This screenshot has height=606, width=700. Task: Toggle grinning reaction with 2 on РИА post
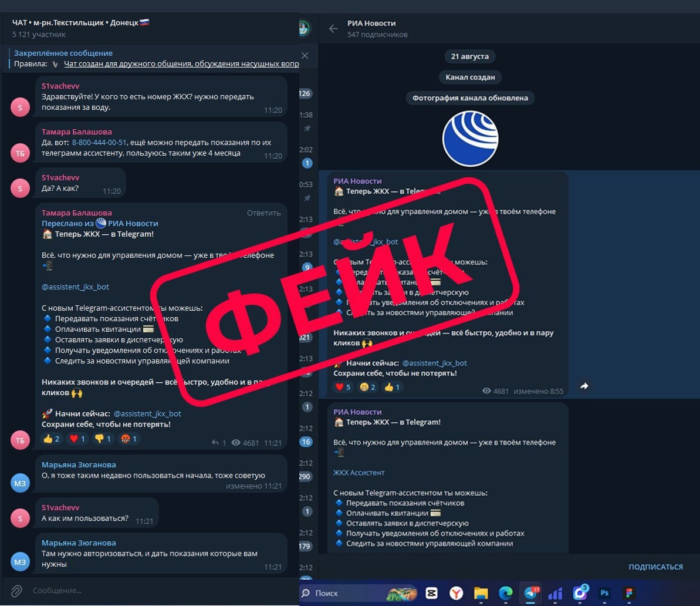click(368, 387)
